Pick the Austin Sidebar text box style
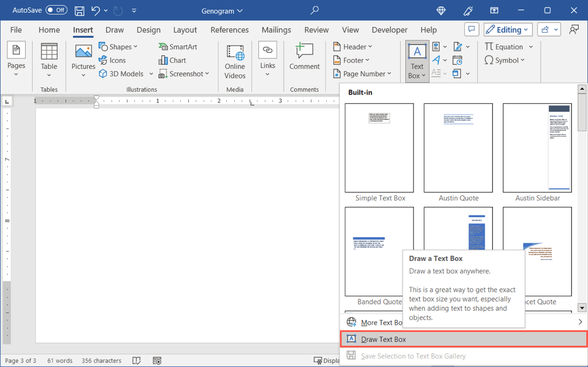Screen dimensions: 588x367 tap(537, 148)
